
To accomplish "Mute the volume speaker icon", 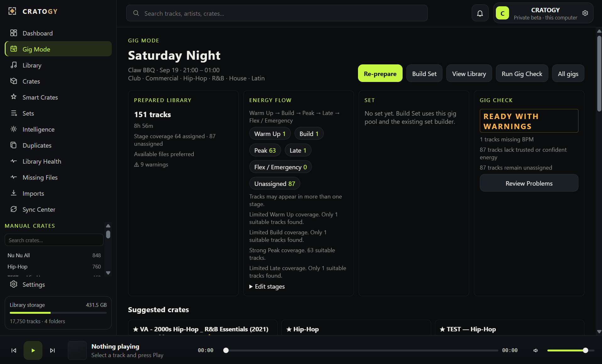I will click(x=536, y=350).
